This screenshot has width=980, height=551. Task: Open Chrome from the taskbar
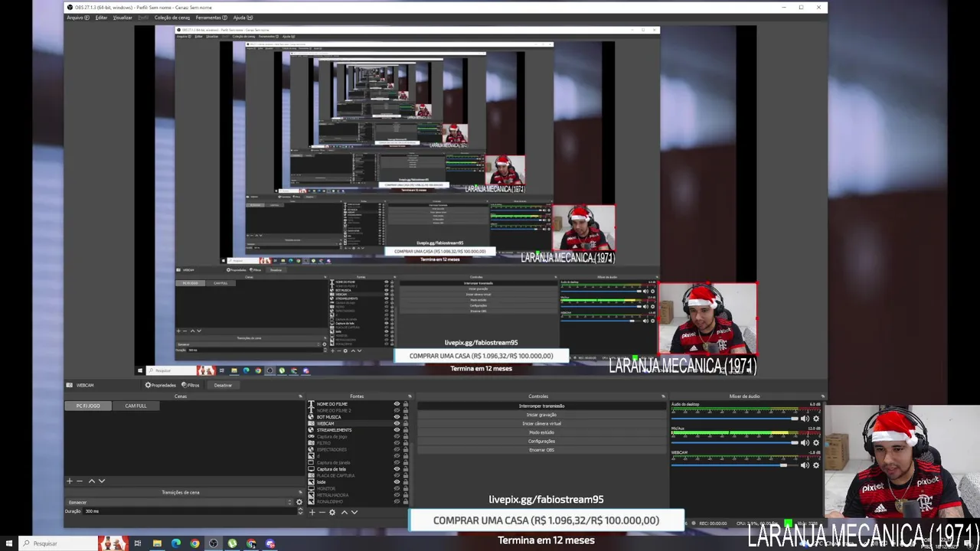[x=194, y=543]
